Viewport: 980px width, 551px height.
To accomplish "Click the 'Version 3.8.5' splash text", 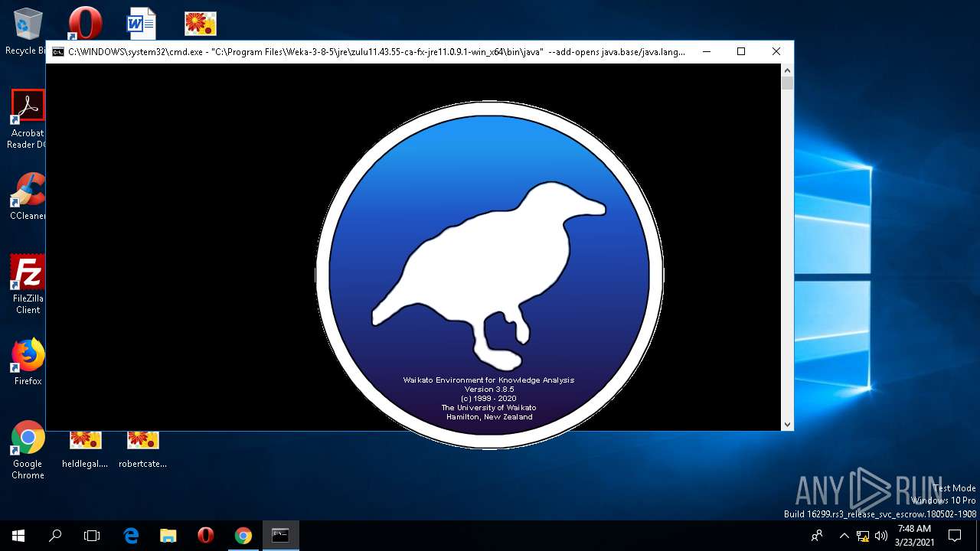I will [489, 389].
